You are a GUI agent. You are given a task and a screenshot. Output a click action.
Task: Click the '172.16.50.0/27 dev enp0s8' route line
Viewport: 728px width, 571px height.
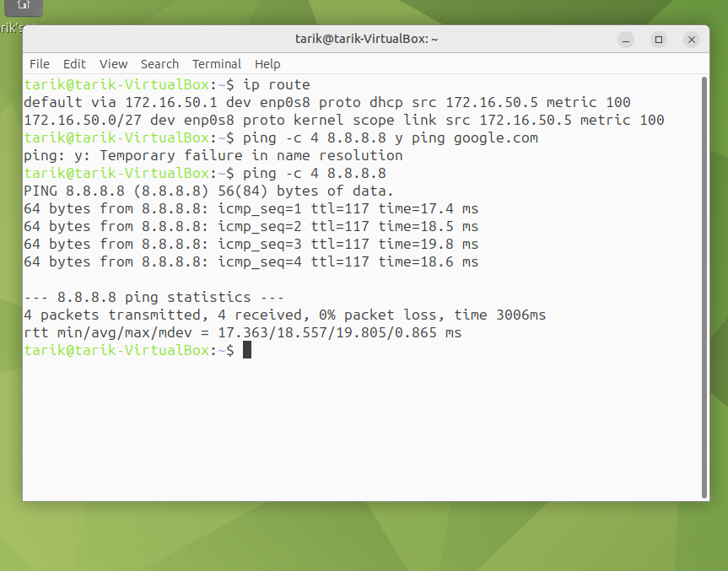(343, 120)
